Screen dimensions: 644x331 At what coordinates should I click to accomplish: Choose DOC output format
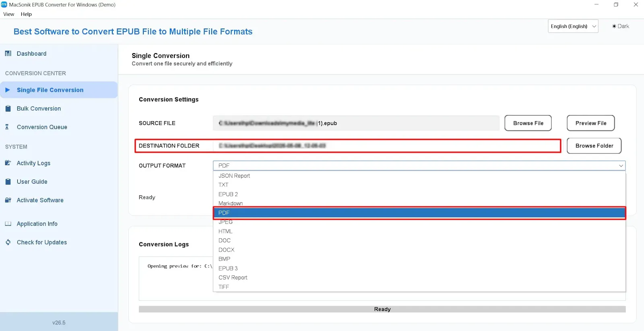coord(419,240)
